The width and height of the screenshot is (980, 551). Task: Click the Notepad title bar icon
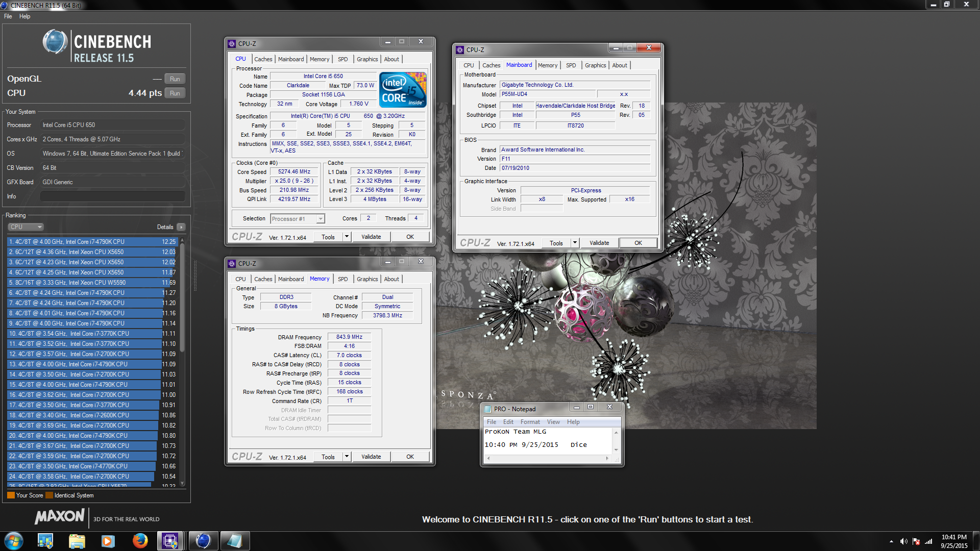tap(488, 409)
